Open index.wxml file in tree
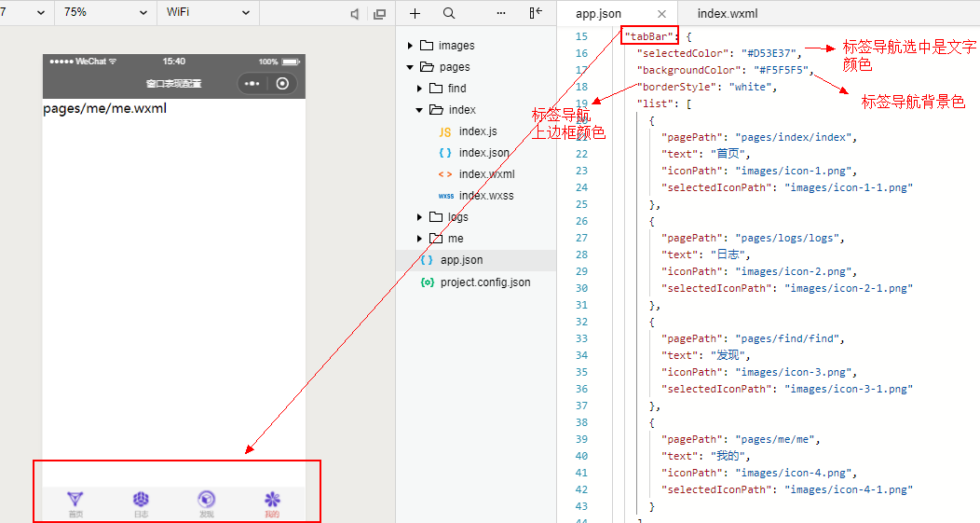Viewport: 980px width, 523px height. click(487, 174)
